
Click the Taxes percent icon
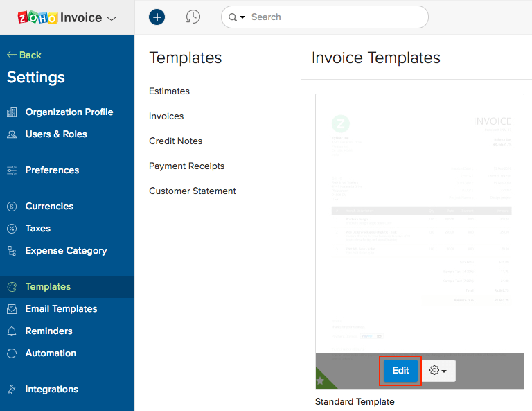coord(12,229)
